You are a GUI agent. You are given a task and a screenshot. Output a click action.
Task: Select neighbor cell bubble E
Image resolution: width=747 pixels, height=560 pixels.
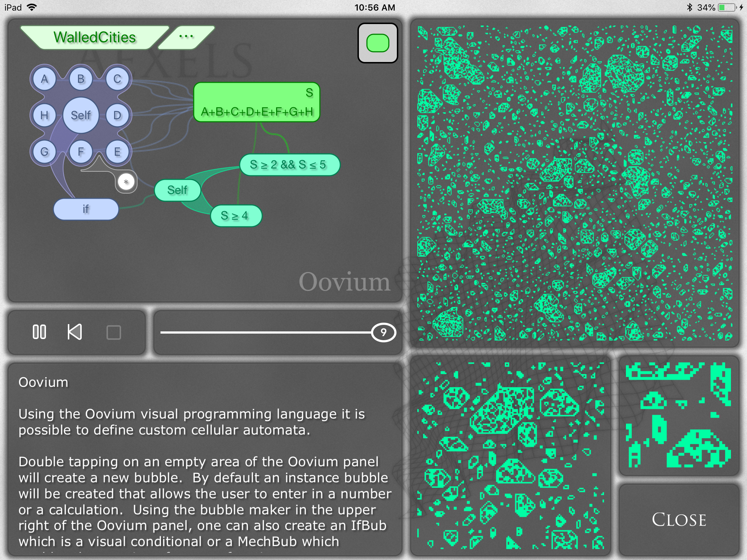pos(117,152)
